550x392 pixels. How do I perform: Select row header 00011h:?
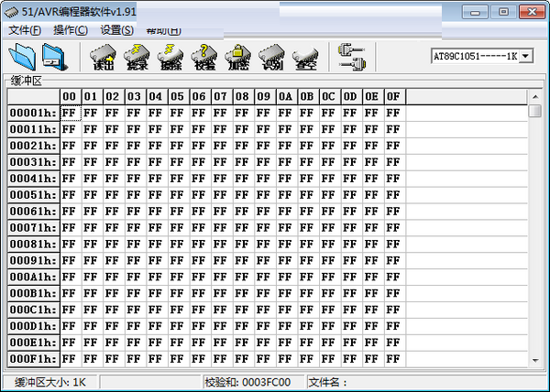pos(34,129)
